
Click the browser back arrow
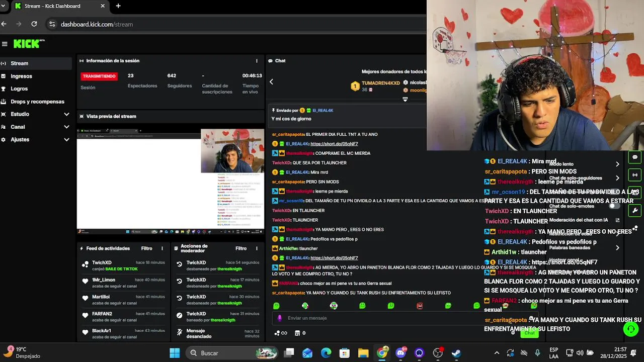click(4, 24)
